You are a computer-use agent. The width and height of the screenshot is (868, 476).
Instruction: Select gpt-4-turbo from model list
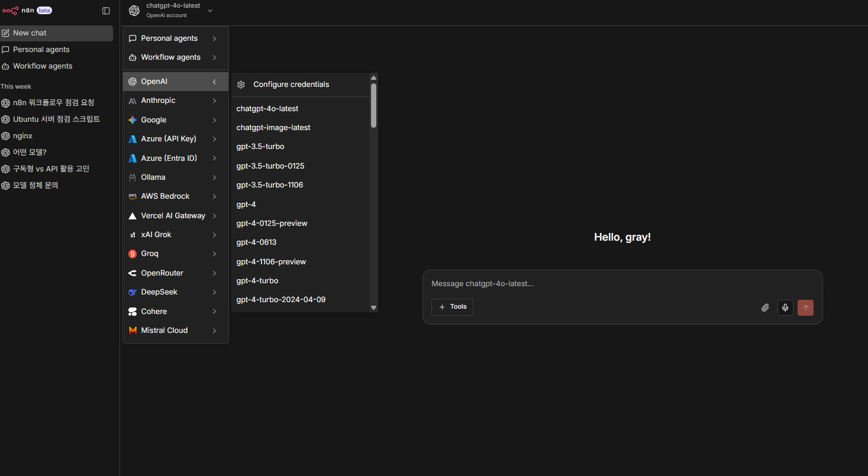(257, 281)
